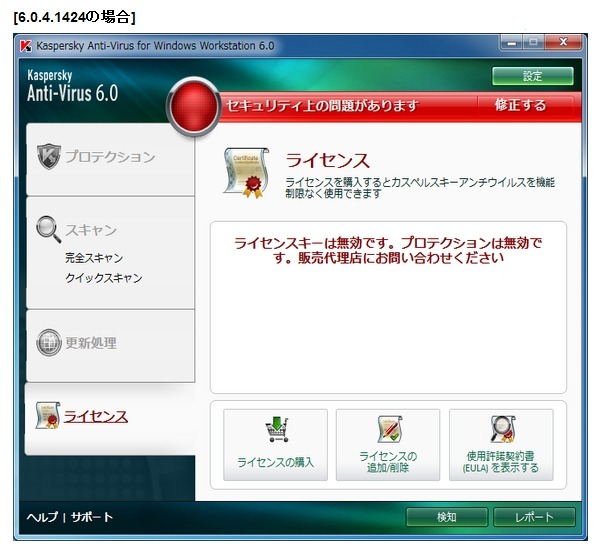Open the プロテクション section

click(x=110, y=159)
